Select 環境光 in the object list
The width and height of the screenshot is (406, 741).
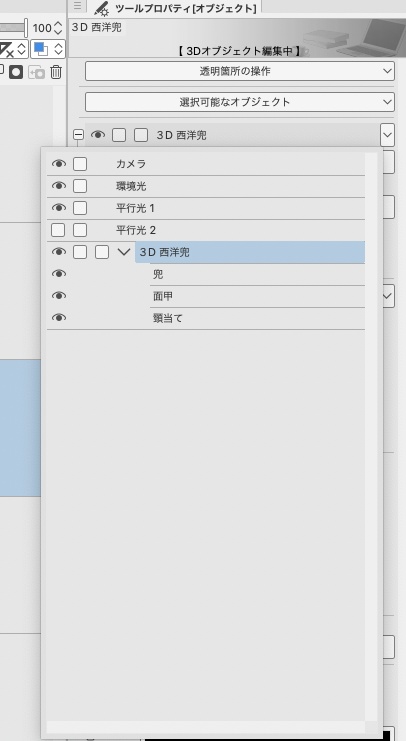[x=131, y=186]
